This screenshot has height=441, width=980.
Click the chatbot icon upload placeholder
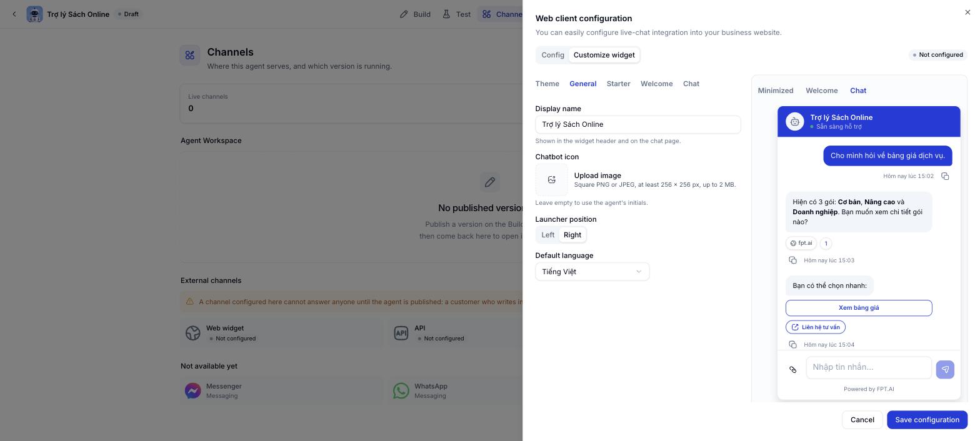[x=551, y=180]
